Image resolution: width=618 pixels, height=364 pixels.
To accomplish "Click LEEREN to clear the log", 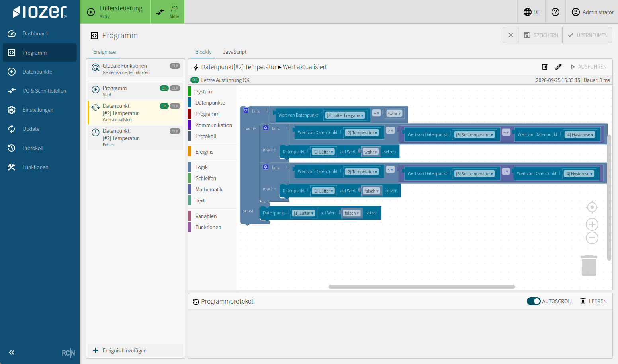I will pos(593,301).
